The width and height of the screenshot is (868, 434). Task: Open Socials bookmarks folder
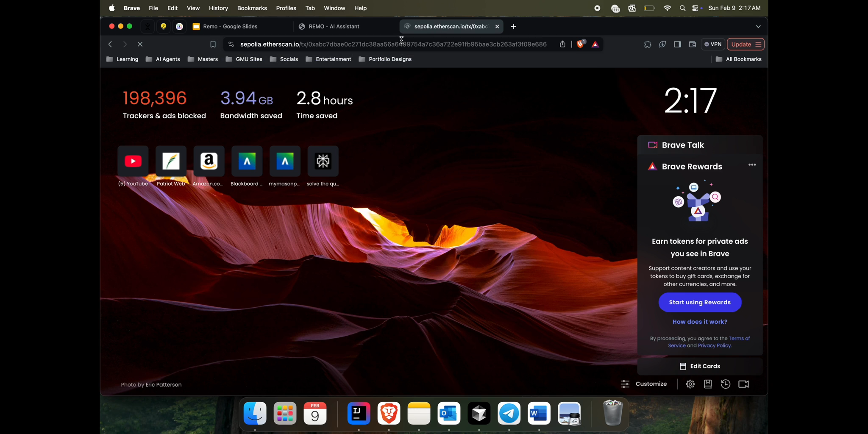point(284,59)
